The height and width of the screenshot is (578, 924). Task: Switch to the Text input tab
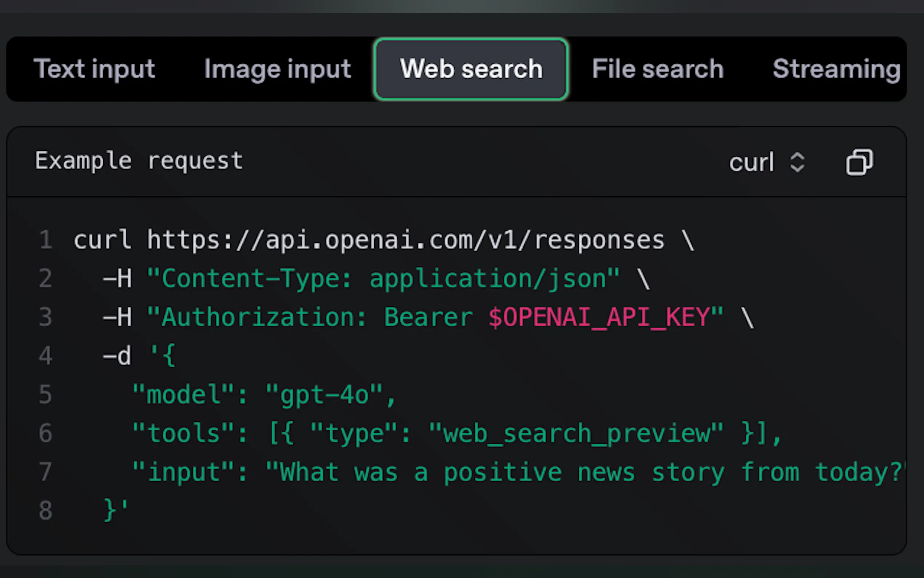pyautogui.click(x=94, y=69)
